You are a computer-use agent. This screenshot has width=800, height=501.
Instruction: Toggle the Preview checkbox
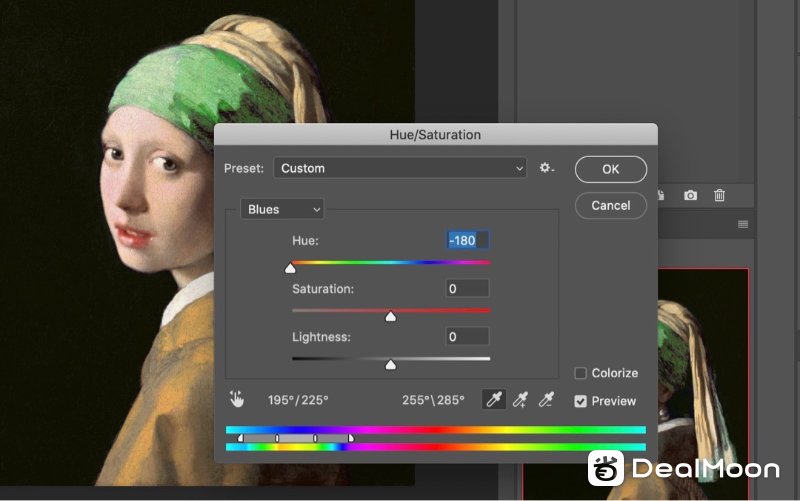pyautogui.click(x=581, y=401)
